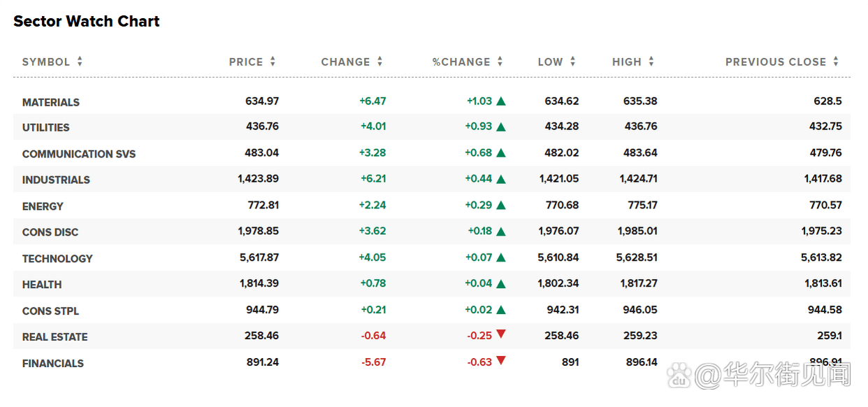This screenshot has height=407, width=868.
Task: Sort by CHANGE using its sort arrows
Action: coord(379,62)
